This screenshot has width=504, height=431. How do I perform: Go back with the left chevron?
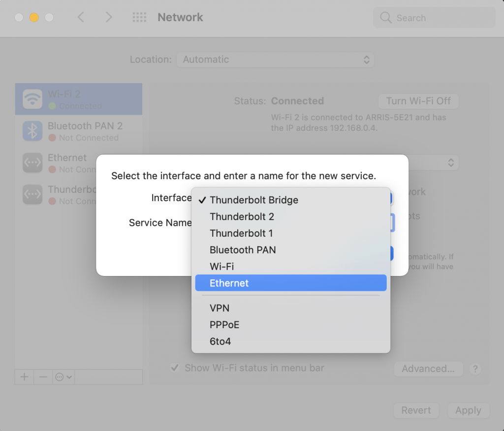point(81,17)
